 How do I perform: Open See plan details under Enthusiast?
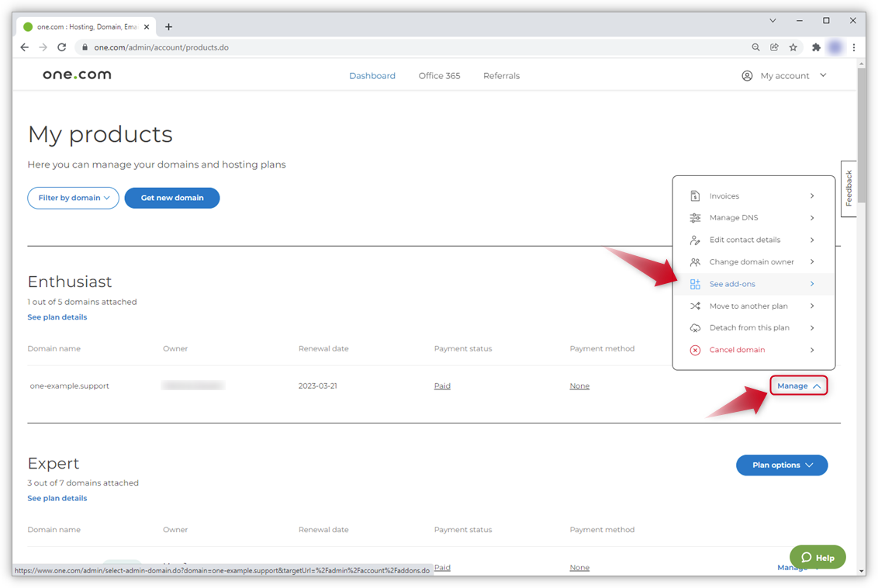pyautogui.click(x=57, y=317)
